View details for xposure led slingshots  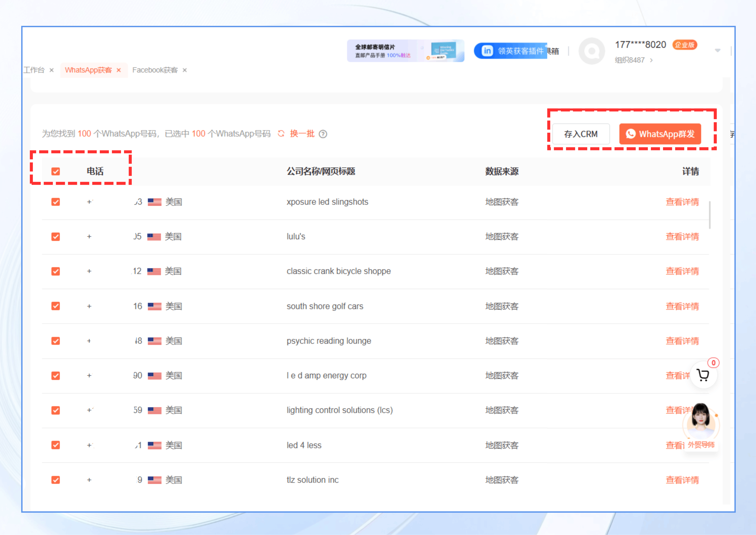point(682,202)
